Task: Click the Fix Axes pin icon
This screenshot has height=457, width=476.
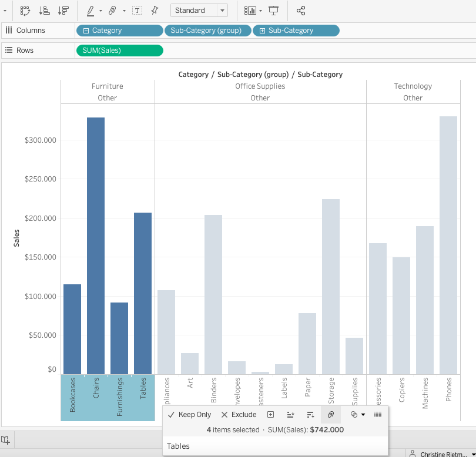Action: tap(155, 11)
